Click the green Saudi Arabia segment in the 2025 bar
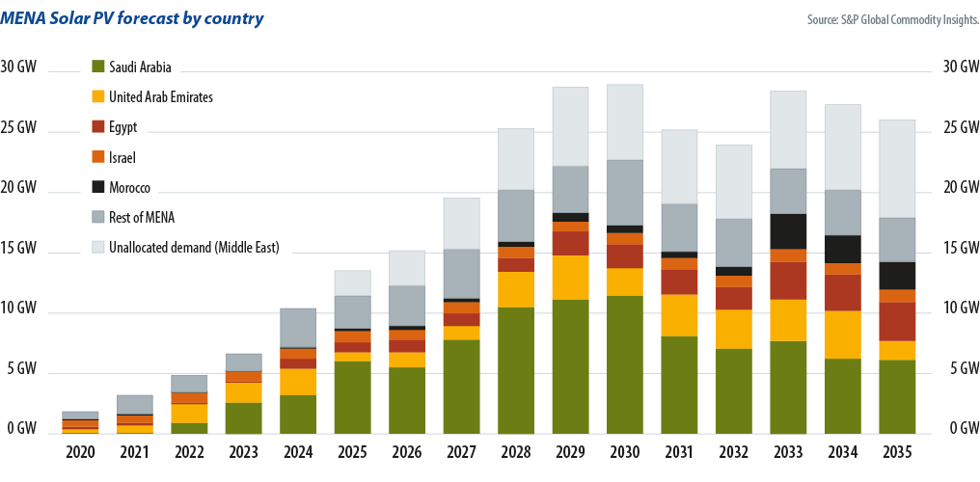Image resolution: width=980 pixels, height=482 pixels. pos(352,397)
